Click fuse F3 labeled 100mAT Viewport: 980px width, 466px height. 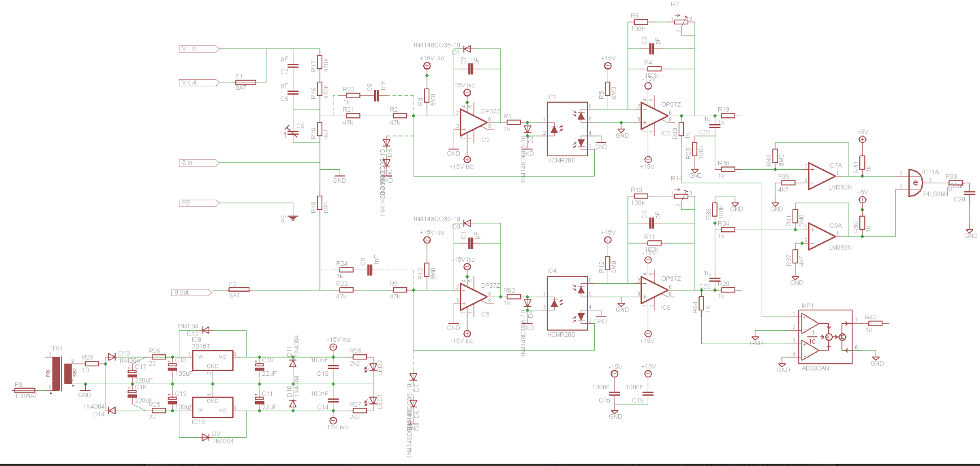(25, 390)
